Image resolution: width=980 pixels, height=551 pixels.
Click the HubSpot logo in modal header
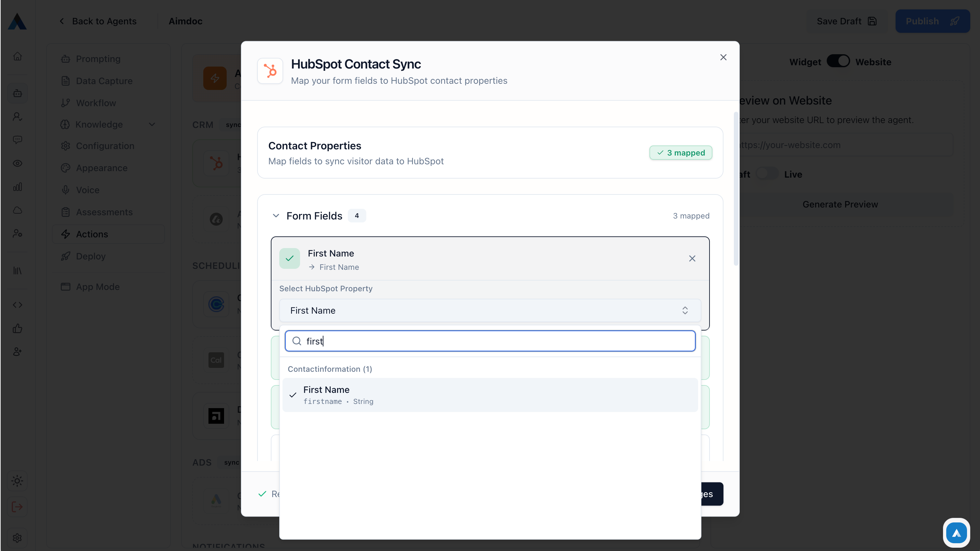[270, 71]
